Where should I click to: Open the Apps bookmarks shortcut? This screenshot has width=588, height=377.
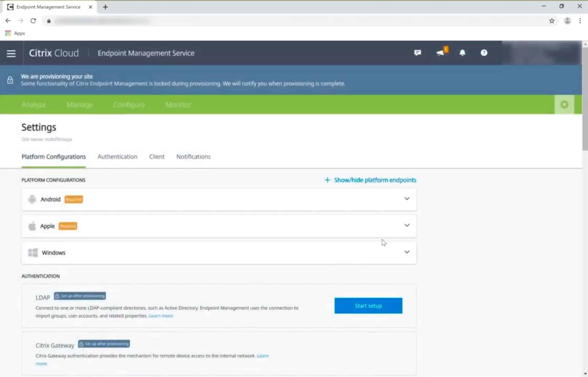coord(15,33)
